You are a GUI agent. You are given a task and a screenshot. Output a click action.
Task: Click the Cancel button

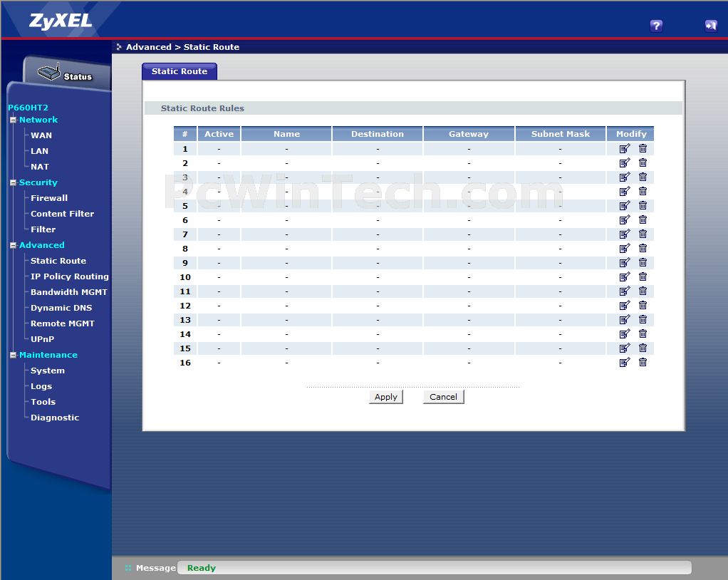[x=443, y=397]
